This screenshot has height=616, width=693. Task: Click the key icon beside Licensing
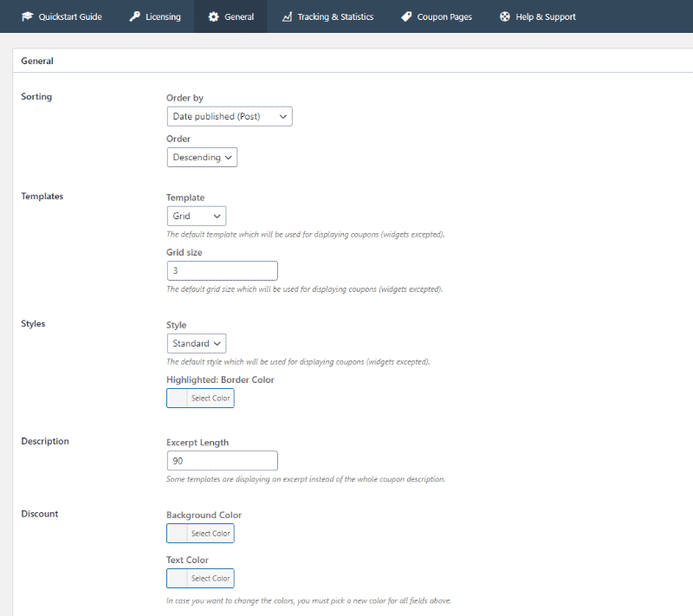pyautogui.click(x=134, y=16)
